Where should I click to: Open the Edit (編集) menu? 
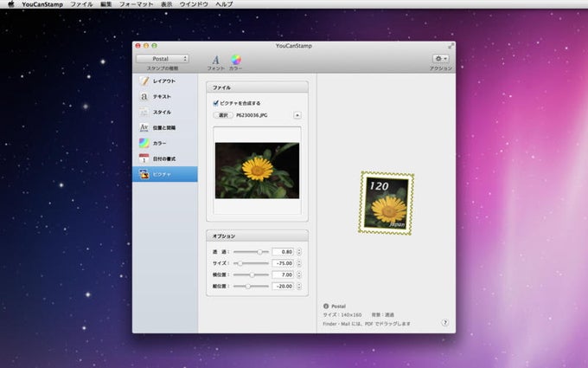[x=106, y=4]
